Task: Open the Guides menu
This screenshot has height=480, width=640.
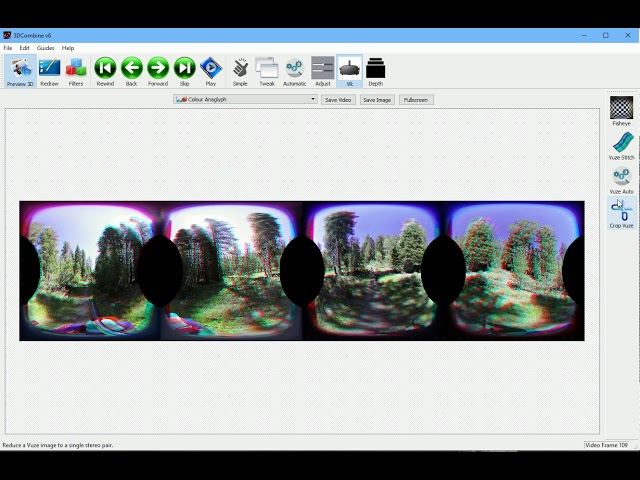Action: click(45, 48)
